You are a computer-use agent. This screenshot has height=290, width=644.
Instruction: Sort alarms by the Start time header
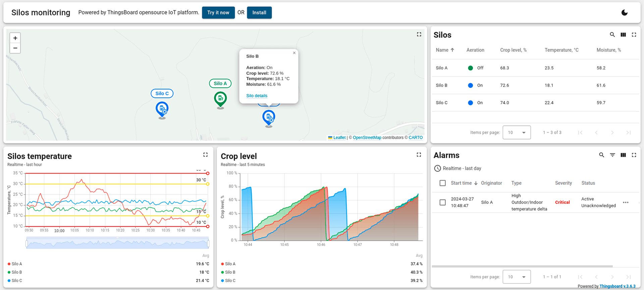(x=461, y=183)
